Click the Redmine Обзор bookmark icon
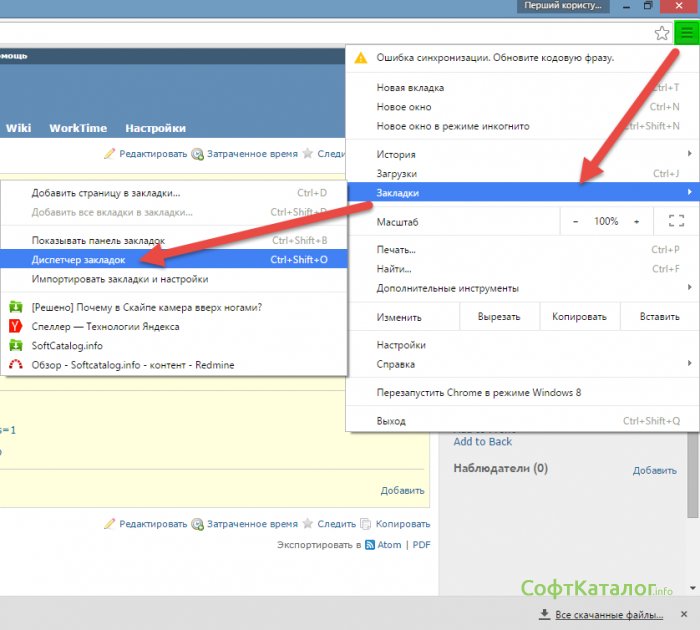This screenshot has height=630, width=700. pos(15,365)
